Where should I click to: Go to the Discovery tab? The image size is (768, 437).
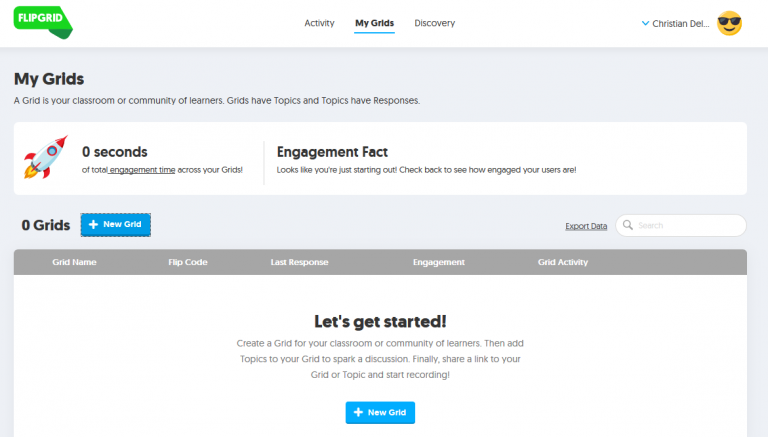click(434, 23)
